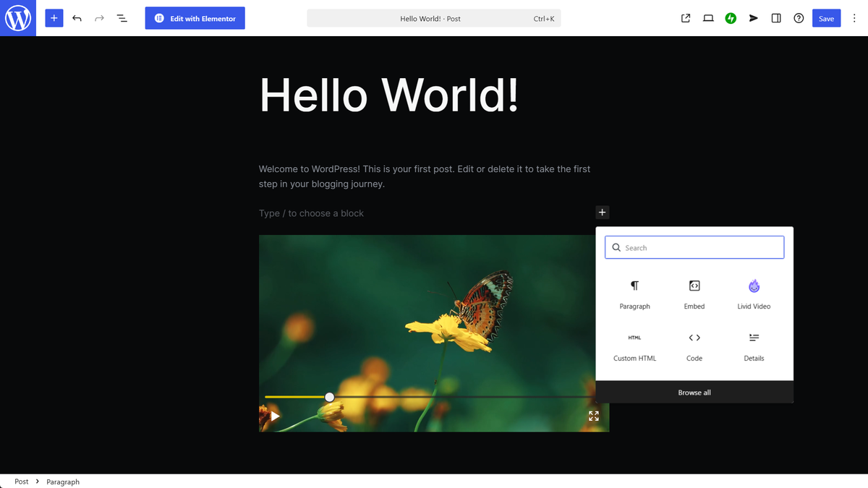Expand Browse all blocks
The height and width of the screenshot is (488, 868).
click(x=694, y=393)
